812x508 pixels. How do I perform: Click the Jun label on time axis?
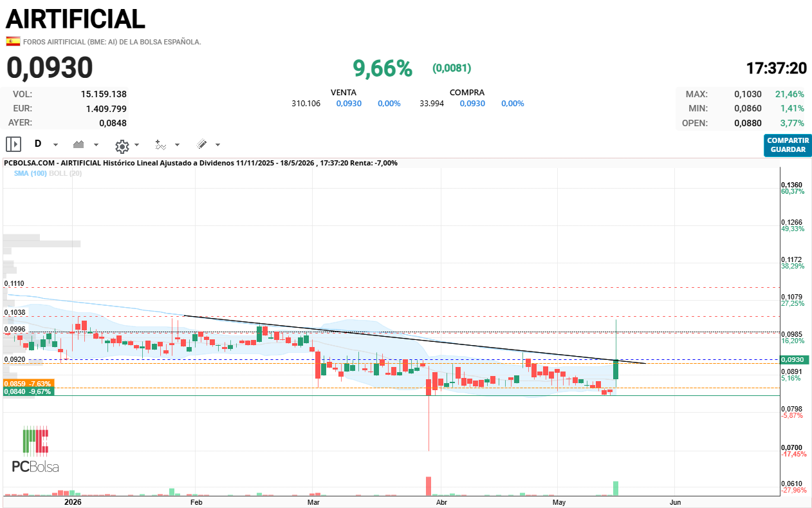676,502
